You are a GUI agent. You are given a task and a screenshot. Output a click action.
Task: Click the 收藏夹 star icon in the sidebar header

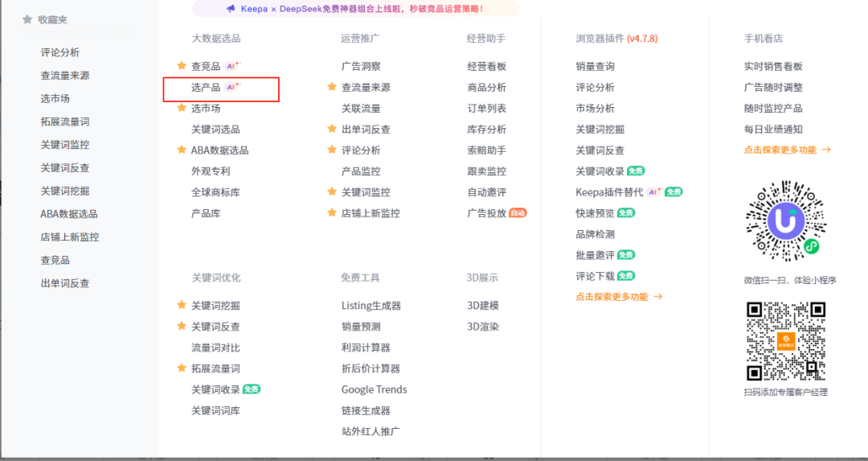[x=27, y=19]
